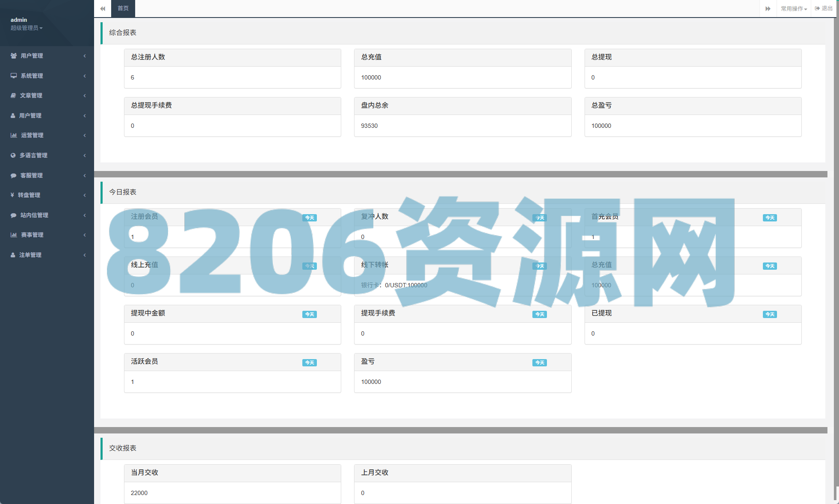This screenshot has width=839, height=504.
Task: Click the 今日报表 section heading
Action: click(x=123, y=192)
